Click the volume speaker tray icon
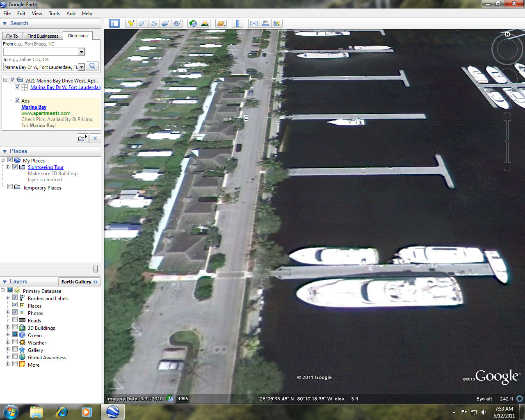 tap(484, 412)
